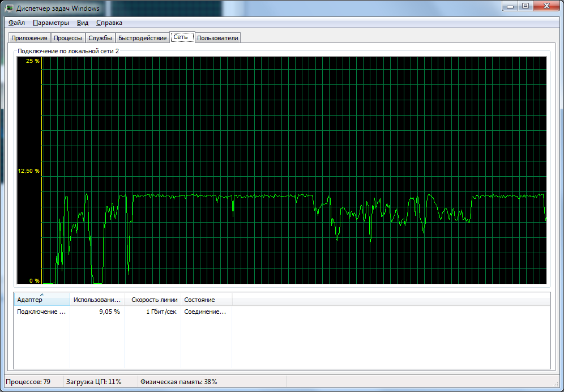Expand the Вид menu

click(x=83, y=23)
